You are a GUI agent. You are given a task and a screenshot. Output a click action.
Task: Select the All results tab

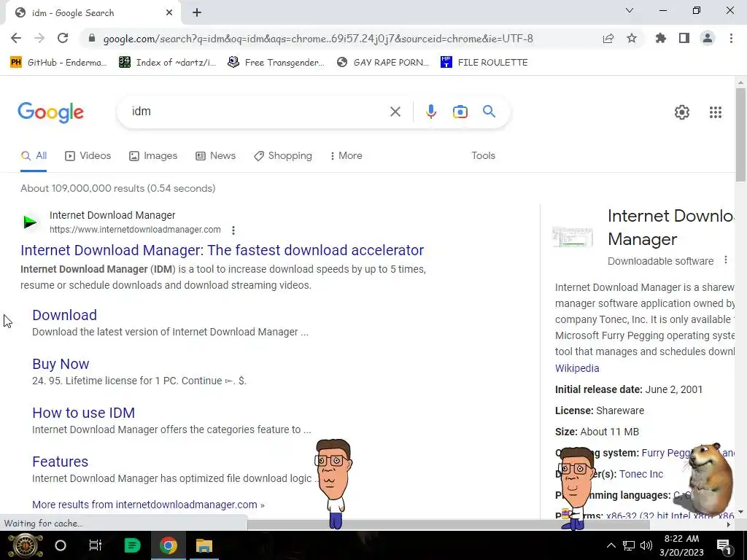[x=34, y=156]
